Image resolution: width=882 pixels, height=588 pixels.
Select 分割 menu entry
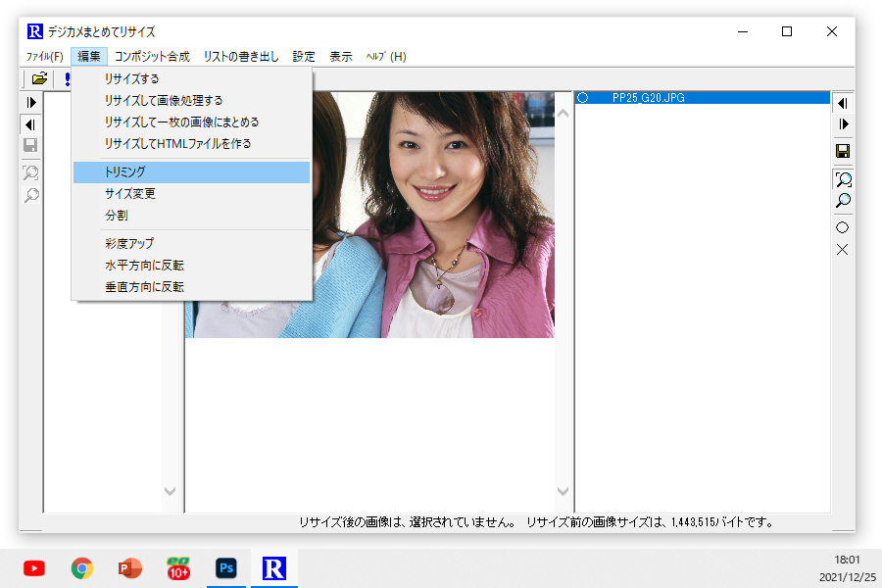click(x=191, y=216)
